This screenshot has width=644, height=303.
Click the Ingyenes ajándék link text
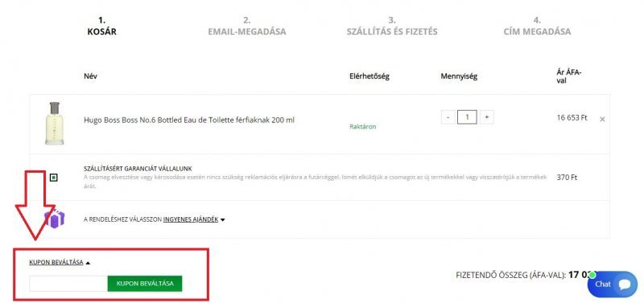[191, 219]
